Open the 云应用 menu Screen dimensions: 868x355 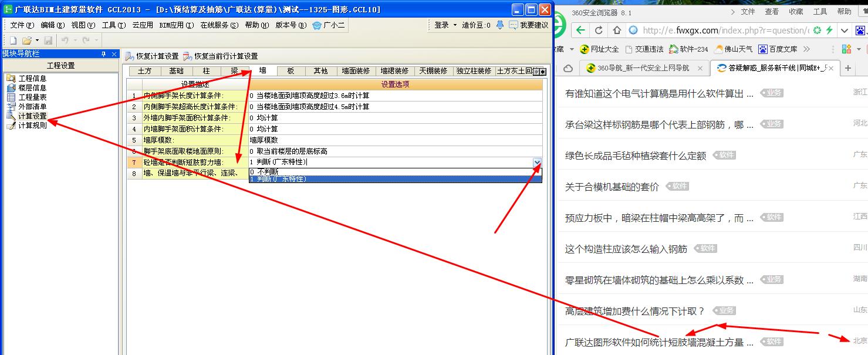pos(143,25)
